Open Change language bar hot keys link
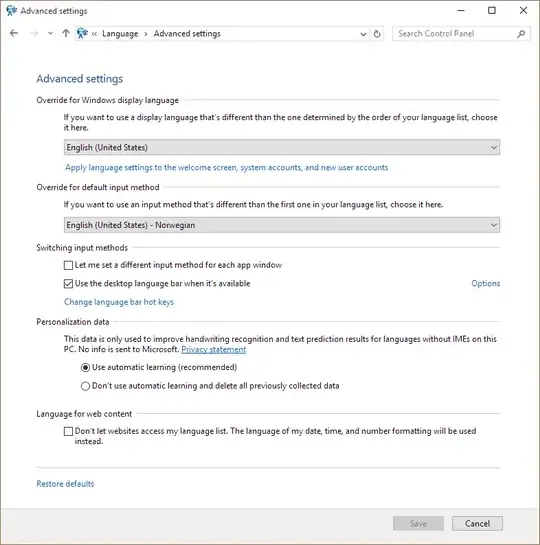This screenshot has width=540, height=545. 119,302
